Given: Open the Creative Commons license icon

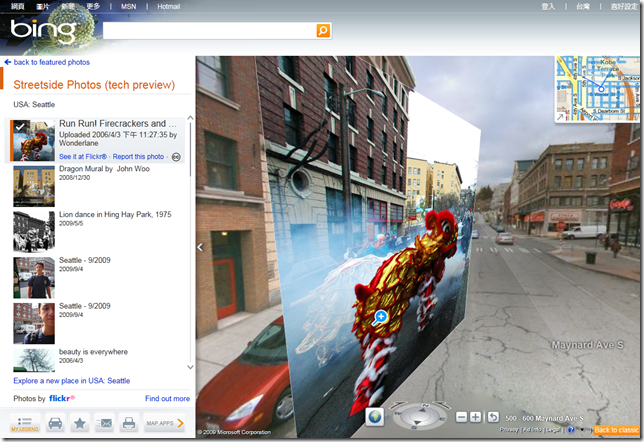Looking at the screenshot, I should click(176, 157).
